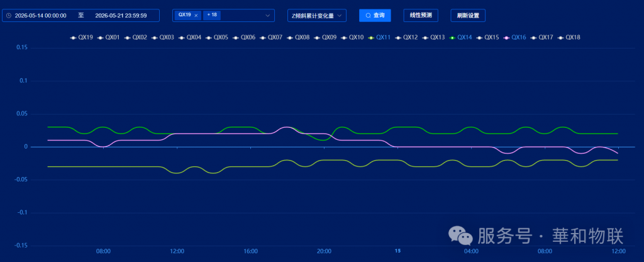644x262 pixels.
Task: Click the search icon in the 查询 button
Action: coord(368,15)
